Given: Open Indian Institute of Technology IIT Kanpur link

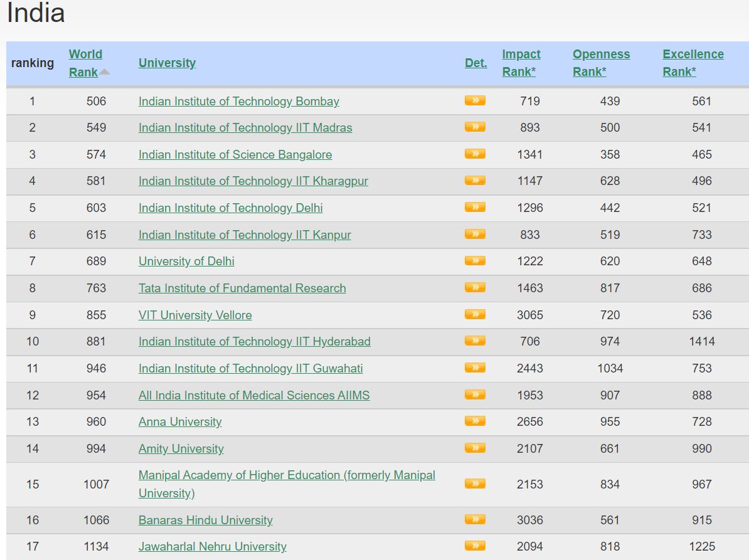Looking at the screenshot, I should [x=245, y=235].
